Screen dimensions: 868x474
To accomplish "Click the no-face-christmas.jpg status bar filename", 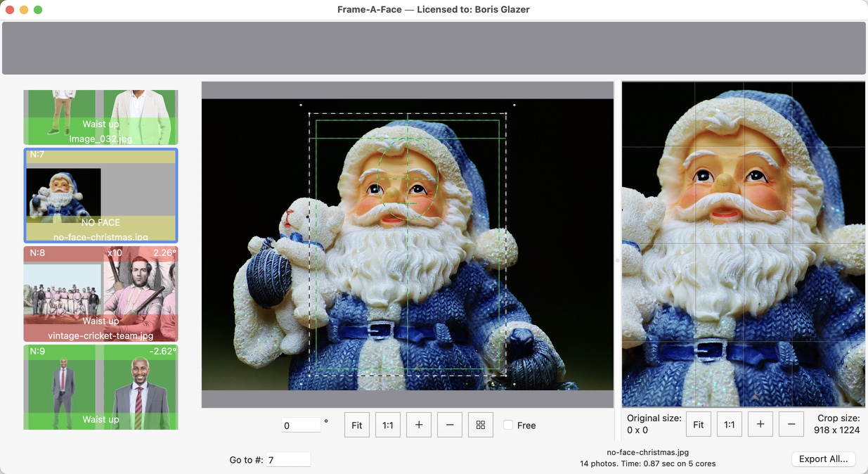I will (x=648, y=452).
